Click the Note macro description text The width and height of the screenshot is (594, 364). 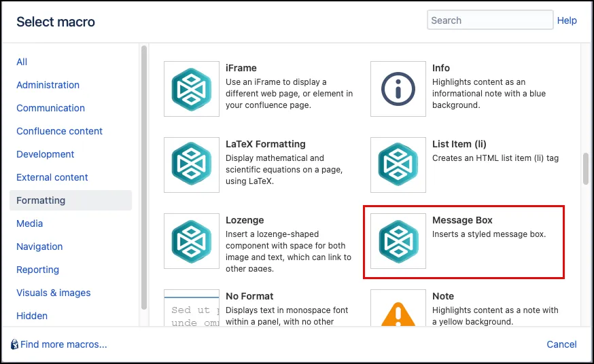[495, 316]
